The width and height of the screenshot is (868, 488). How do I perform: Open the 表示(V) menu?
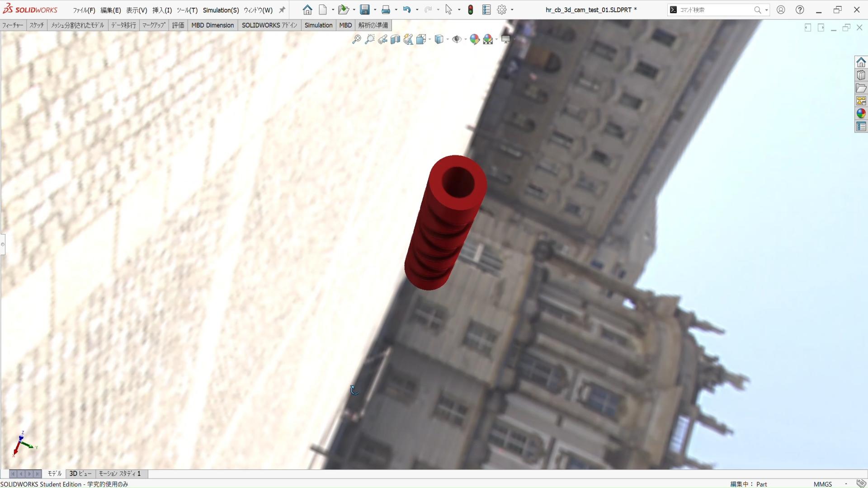137,10
